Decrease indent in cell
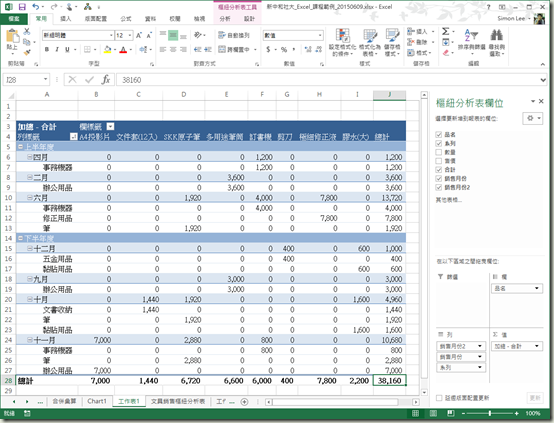Screen dimensions: 554x423 pos(198,49)
